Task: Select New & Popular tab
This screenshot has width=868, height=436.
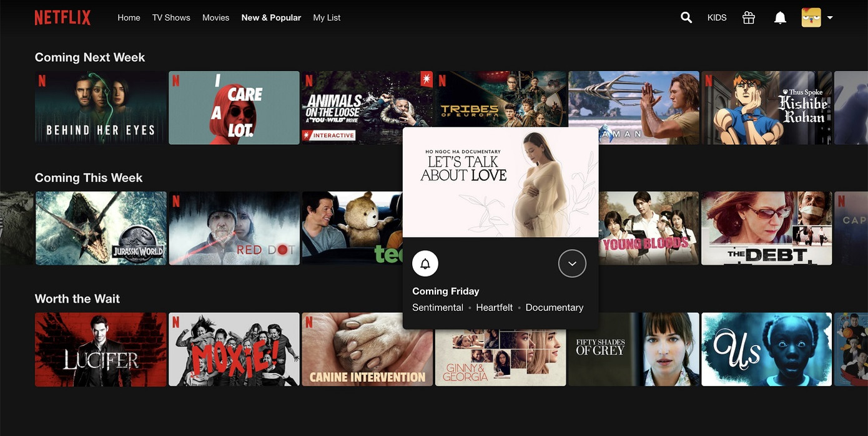Action: pos(271,17)
